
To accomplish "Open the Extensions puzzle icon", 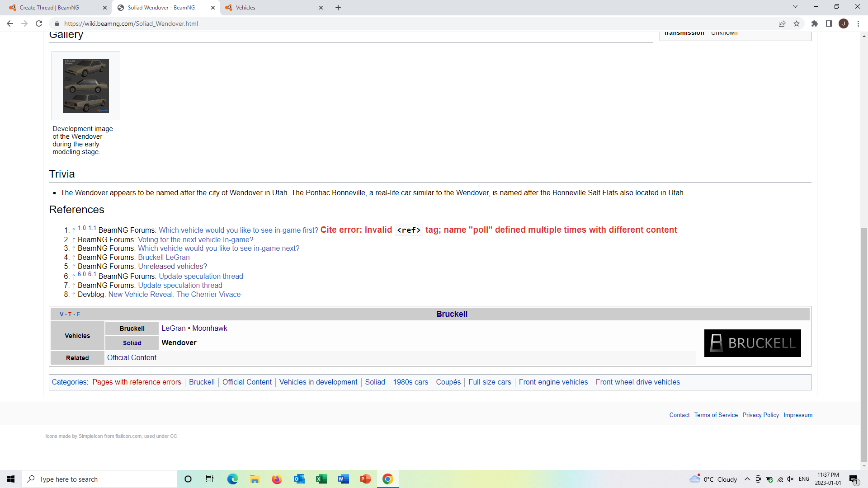I will [815, 23].
